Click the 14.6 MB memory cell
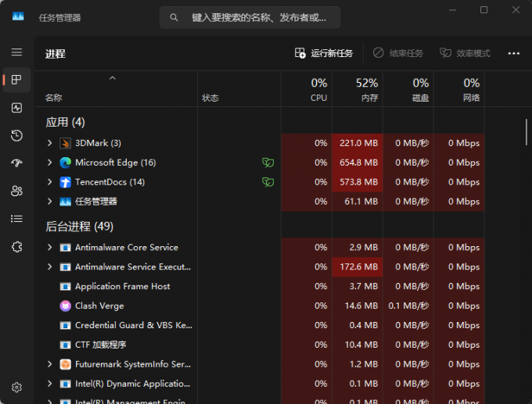 pos(358,306)
